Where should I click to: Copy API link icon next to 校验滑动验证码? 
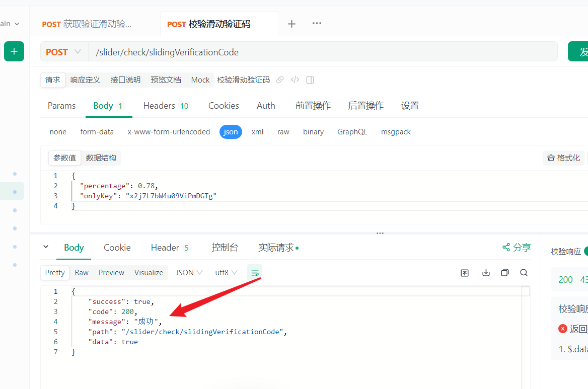coord(280,80)
